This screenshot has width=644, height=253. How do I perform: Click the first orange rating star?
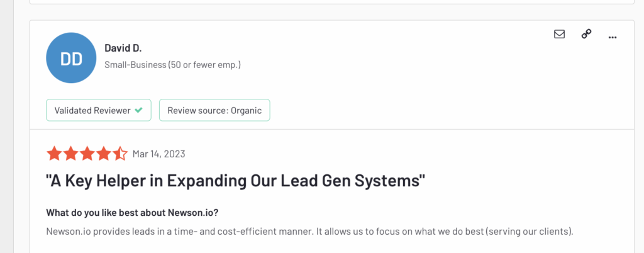coord(54,154)
